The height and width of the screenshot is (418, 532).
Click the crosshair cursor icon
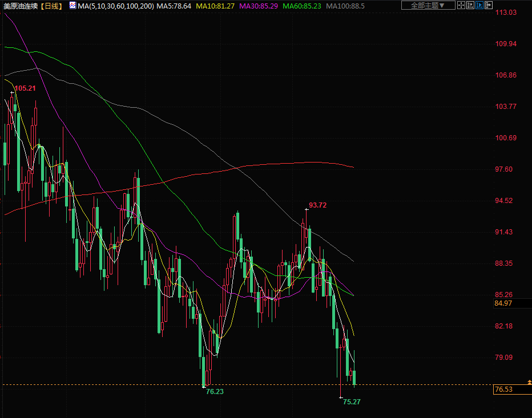click(461, 6)
